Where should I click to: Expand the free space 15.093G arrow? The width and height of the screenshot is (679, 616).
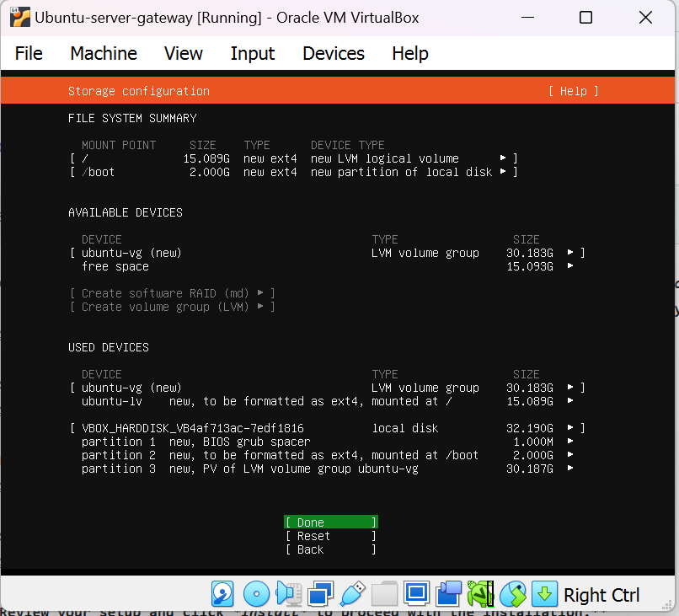[570, 265]
